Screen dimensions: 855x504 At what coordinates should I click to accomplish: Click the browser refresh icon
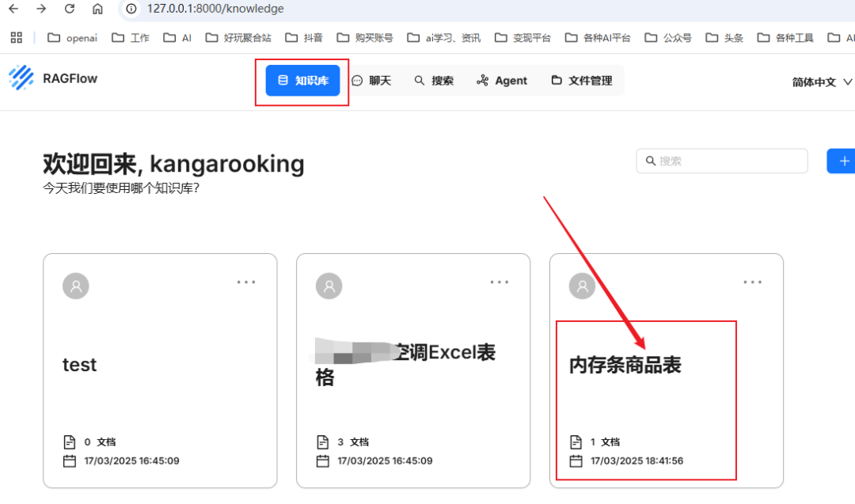(x=69, y=9)
